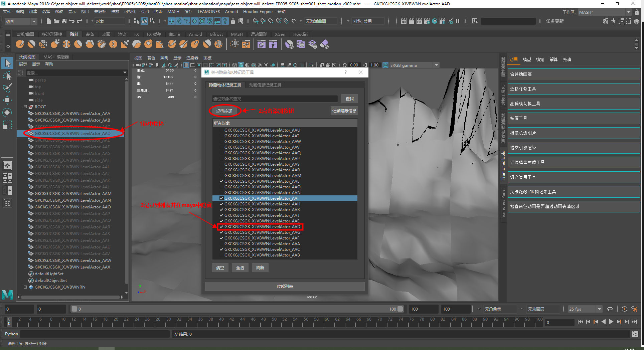Screen dimensions: 644x350
Task: Click the open scene folder icon
Action: pyautogui.click(x=56, y=21)
